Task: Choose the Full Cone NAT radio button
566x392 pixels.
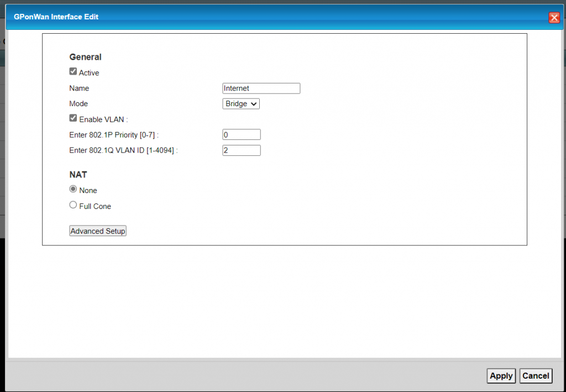Action: tap(73, 205)
